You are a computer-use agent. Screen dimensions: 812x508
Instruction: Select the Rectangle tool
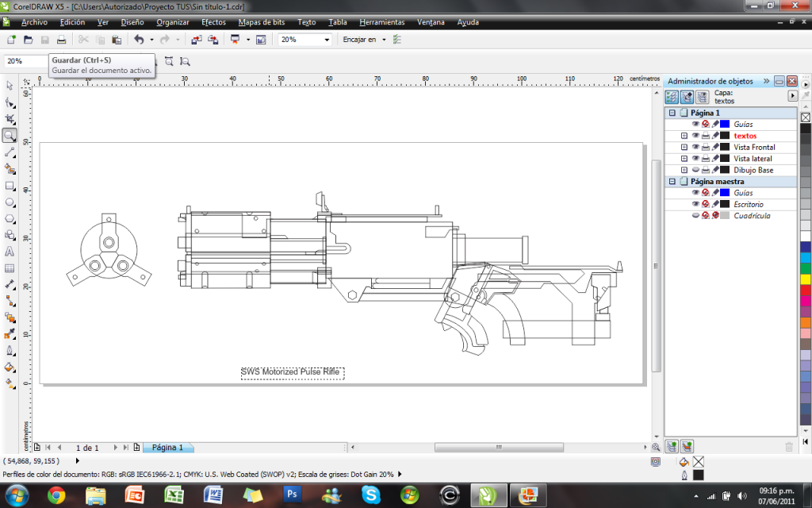[10, 186]
